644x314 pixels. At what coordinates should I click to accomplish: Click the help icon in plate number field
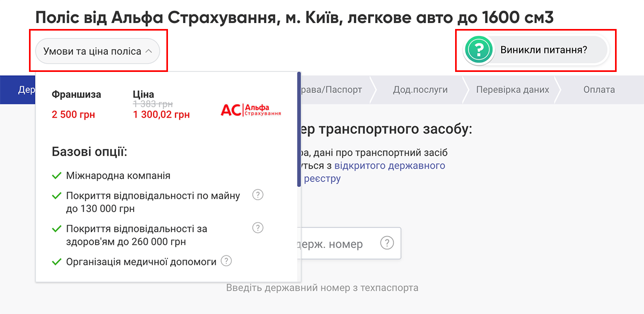387,243
